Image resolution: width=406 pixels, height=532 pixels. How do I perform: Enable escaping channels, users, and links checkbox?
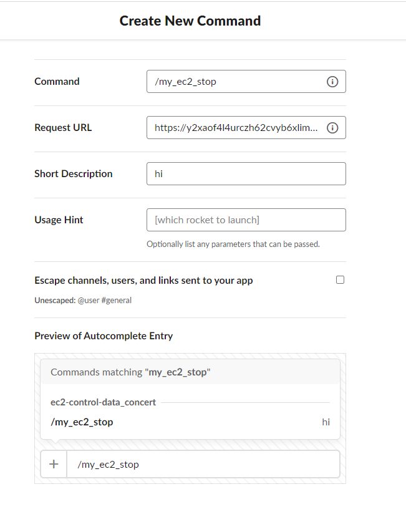point(340,279)
